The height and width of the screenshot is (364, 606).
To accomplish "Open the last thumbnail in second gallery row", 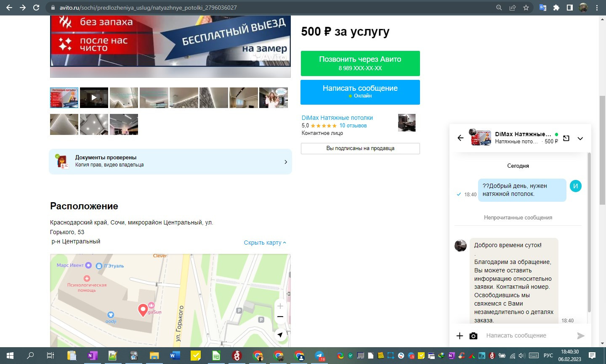I will point(124,124).
